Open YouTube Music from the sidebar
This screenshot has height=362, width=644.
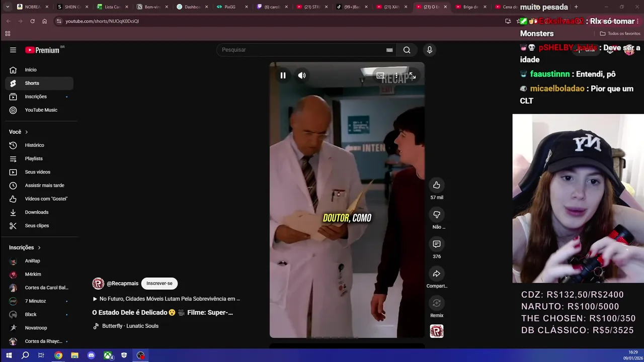[x=39, y=110]
